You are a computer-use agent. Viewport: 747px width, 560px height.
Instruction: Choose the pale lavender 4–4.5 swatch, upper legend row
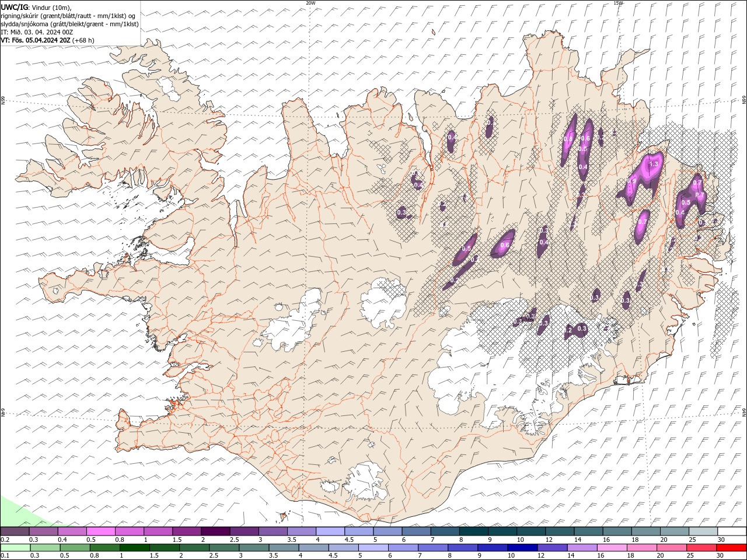pos(330,531)
